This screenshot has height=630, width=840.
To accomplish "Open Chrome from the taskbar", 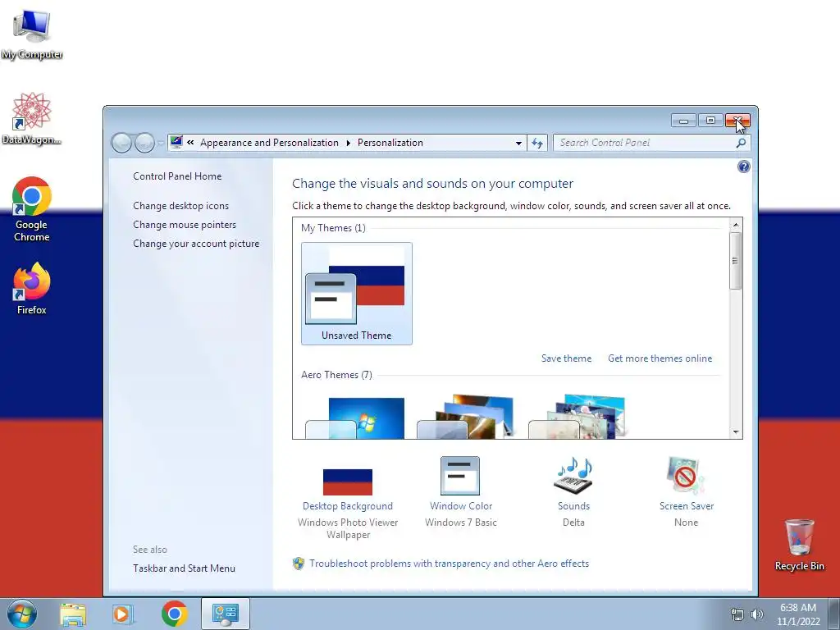I will [174, 614].
